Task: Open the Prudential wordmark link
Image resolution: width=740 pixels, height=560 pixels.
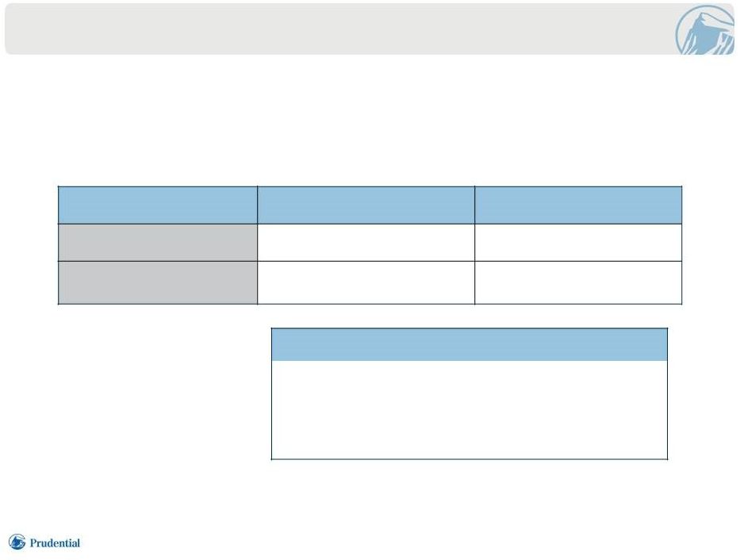Action: 55,543
